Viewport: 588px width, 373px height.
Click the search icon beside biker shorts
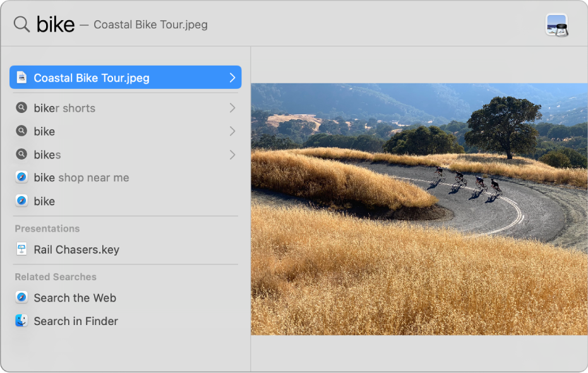point(21,108)
